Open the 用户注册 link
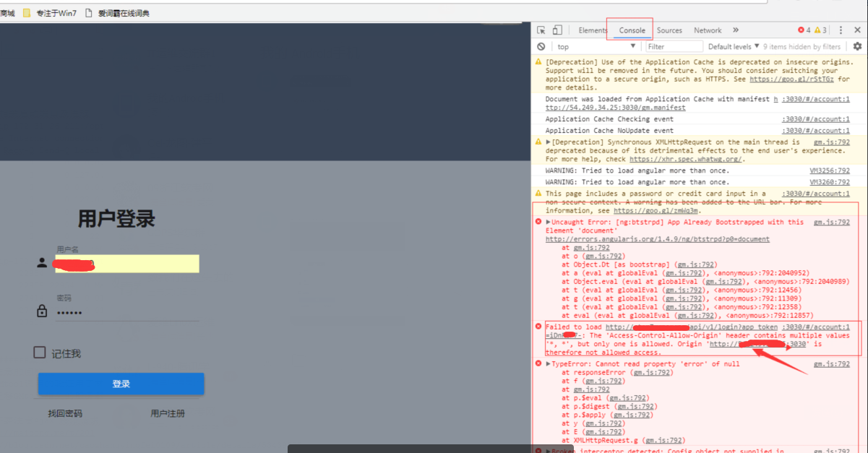Screen dimensions: 868x453 tap(168, 413)
